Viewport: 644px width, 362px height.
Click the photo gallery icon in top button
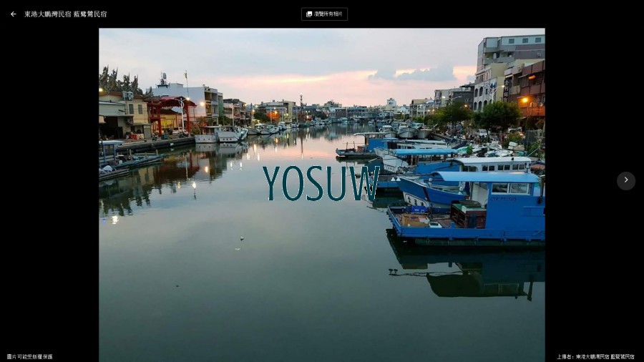pos(309,14)
